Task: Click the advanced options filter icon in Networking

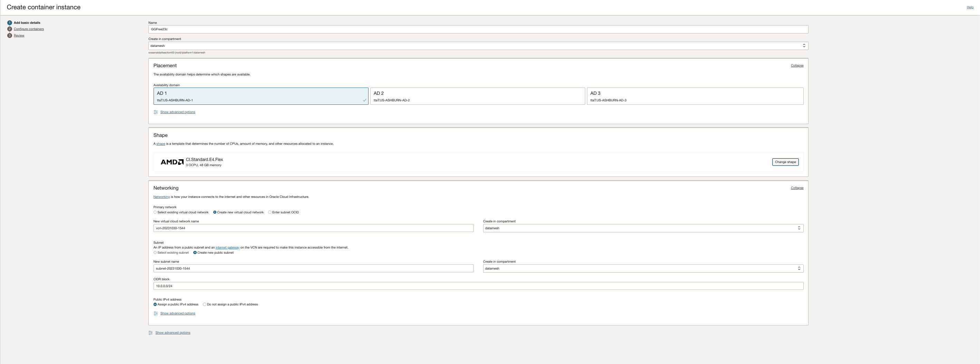Action: click(155, 313)
